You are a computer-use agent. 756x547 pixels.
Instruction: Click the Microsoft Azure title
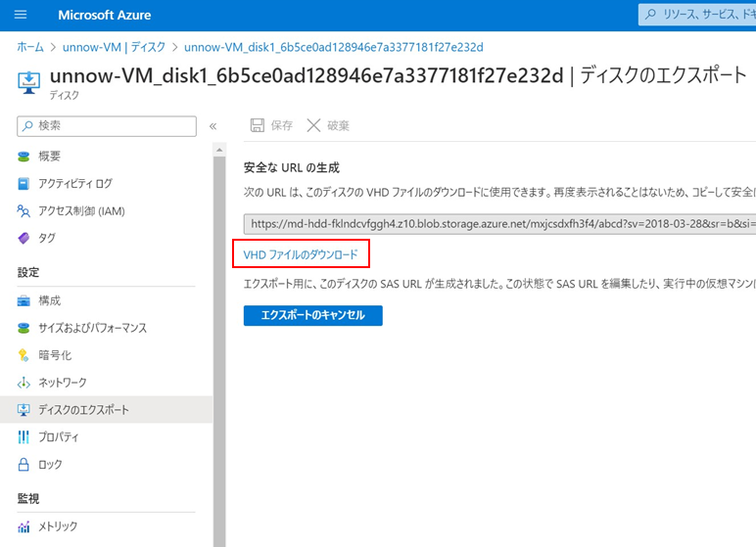coord(104,15)
